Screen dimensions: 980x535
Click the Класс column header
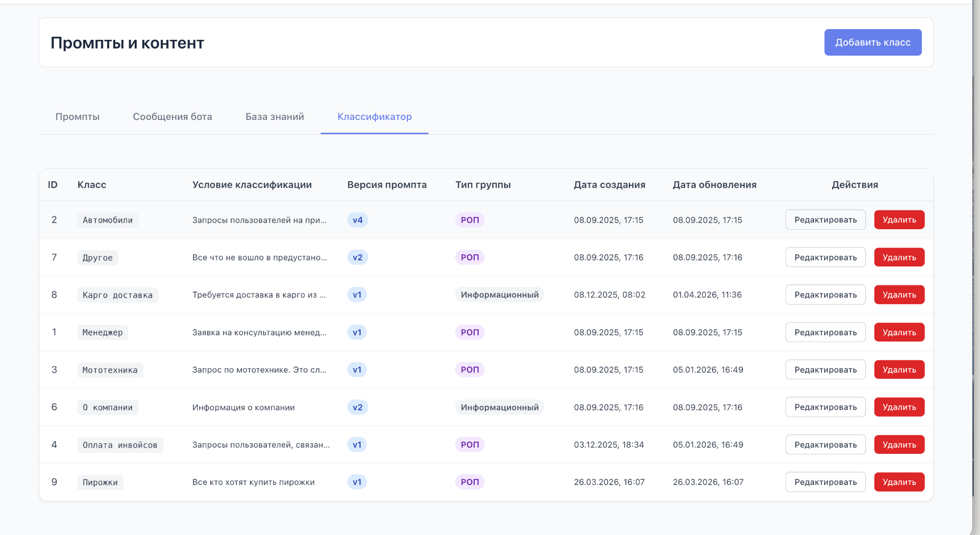[92, 185]
